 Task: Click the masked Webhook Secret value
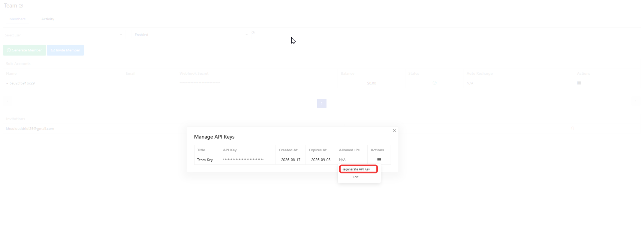[200, 83]
